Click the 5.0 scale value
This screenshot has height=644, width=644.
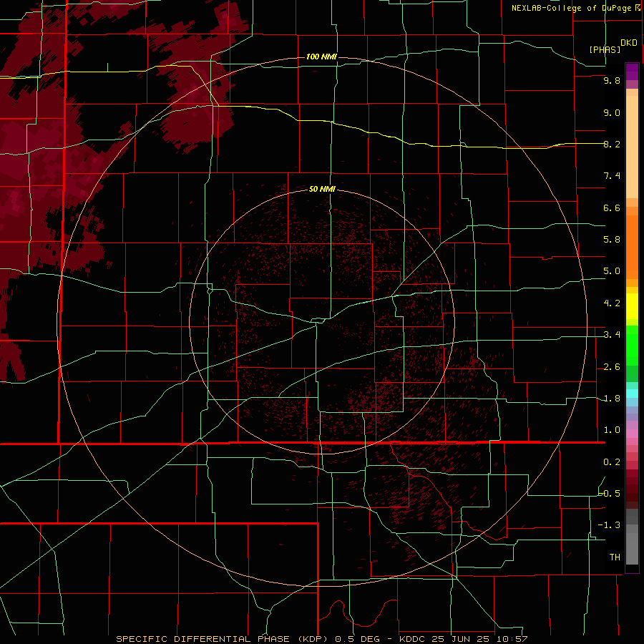[612, 271]
